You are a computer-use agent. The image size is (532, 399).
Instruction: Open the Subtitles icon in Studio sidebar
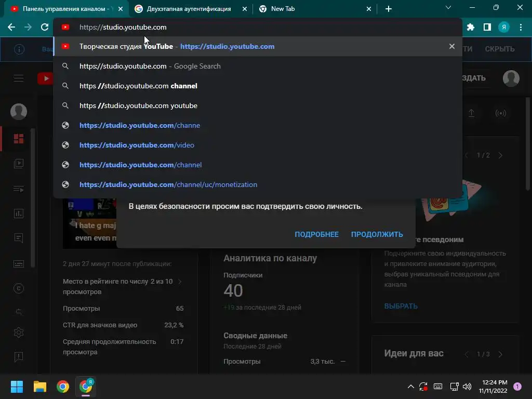19,263
